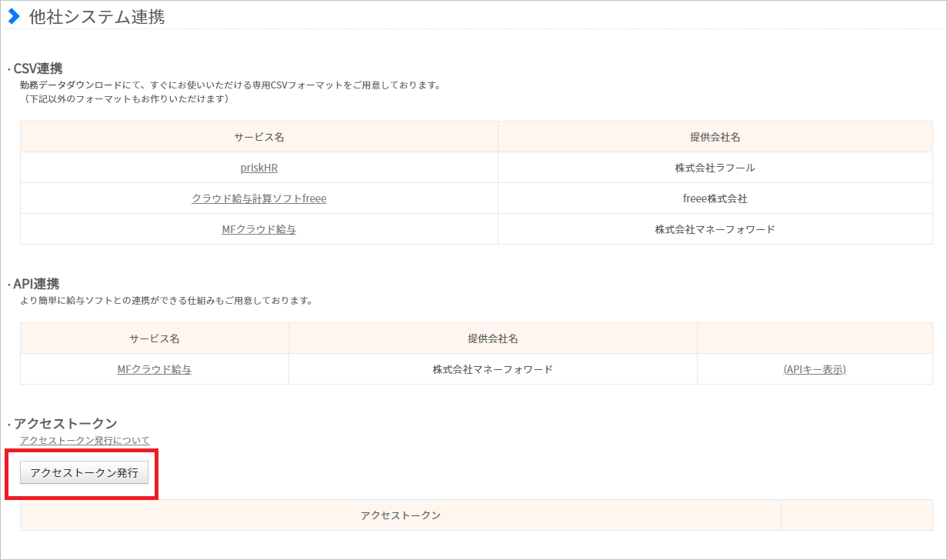The image size is (947, 560).
Task: Click アクセストークン column header in bottom table
Action: [x=400, y=515]
